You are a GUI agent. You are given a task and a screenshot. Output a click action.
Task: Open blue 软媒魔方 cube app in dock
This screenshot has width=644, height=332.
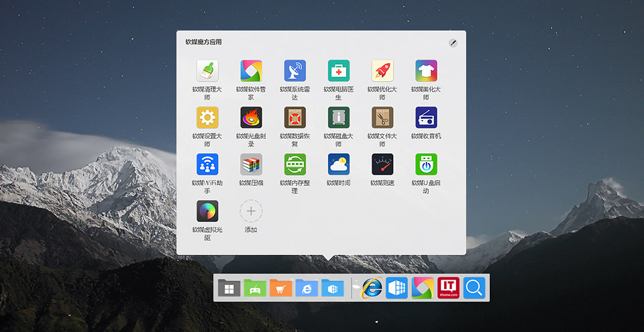(x=396, y=288)
